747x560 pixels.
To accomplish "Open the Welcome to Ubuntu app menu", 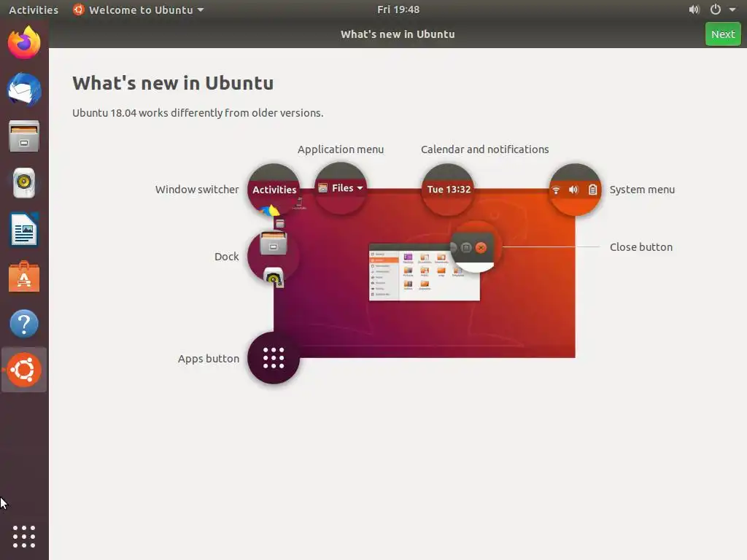I will coord(138,9).
